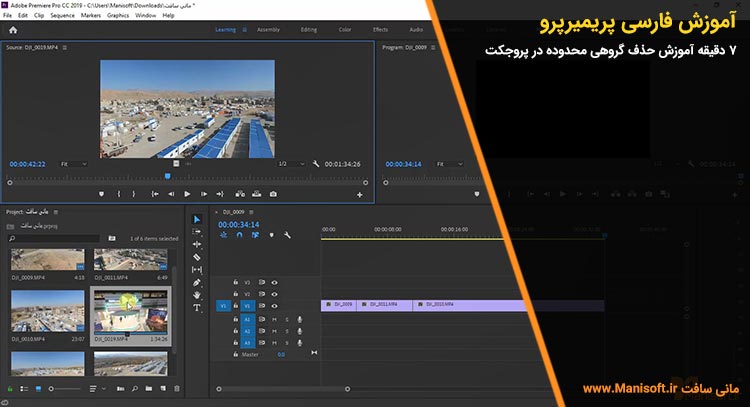Screen dimensions: 750x407
Task: Toggle track lock on V1
Action: click(x=236, y=306)
